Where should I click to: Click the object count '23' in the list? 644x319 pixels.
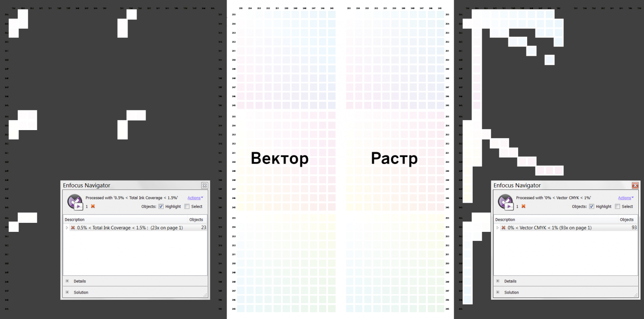(x=204, y=228)
